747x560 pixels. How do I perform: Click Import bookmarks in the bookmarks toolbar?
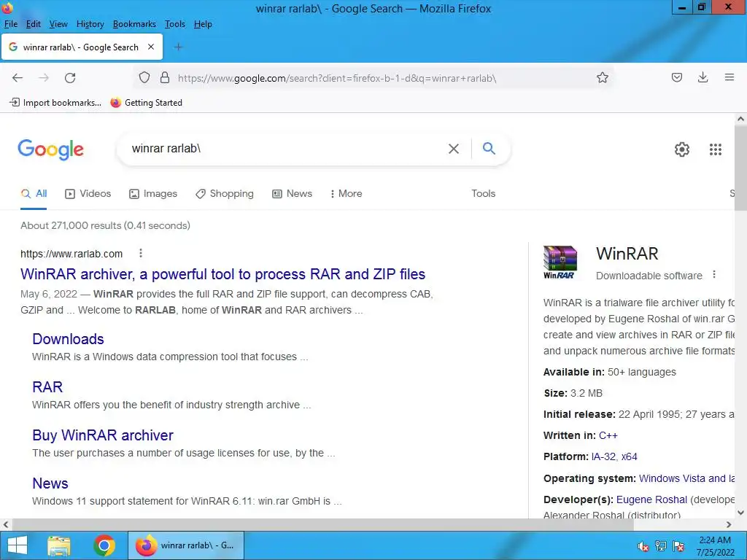55,102
